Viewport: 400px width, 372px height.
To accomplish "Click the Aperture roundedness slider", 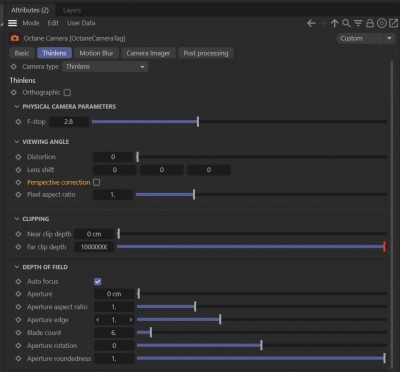I will [x=262, y=359].
